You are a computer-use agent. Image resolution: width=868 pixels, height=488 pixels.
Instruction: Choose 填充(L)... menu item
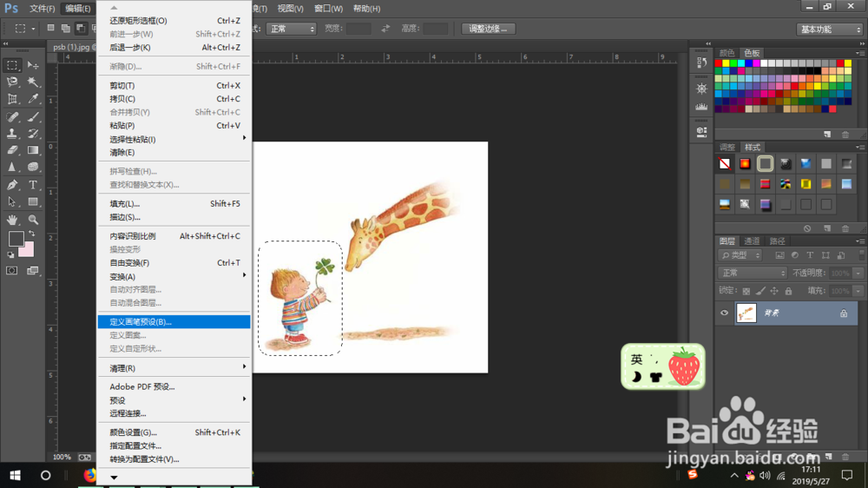[x=174, y=204]
